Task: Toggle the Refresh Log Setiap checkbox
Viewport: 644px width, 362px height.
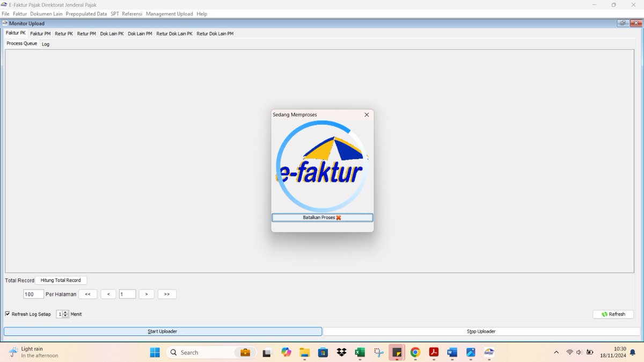Action: [8, 314]
